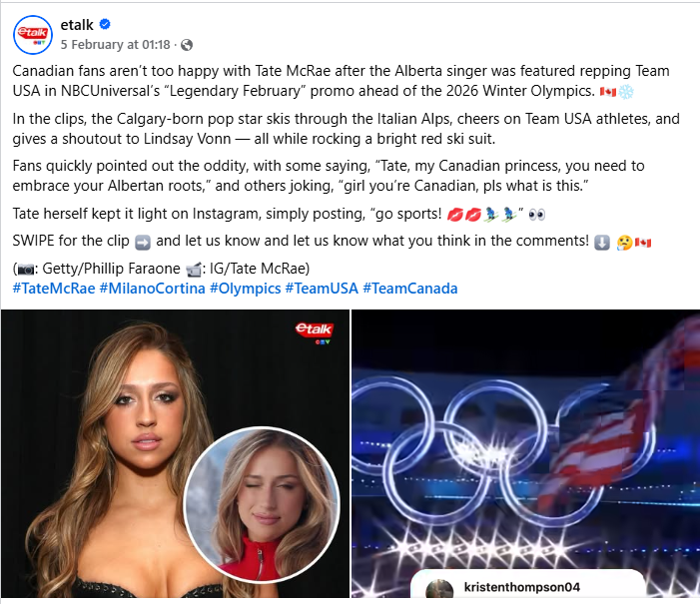Click the etalk logo watermark on photo
Viewport: 700px width, 604px height.
point(315,332)
